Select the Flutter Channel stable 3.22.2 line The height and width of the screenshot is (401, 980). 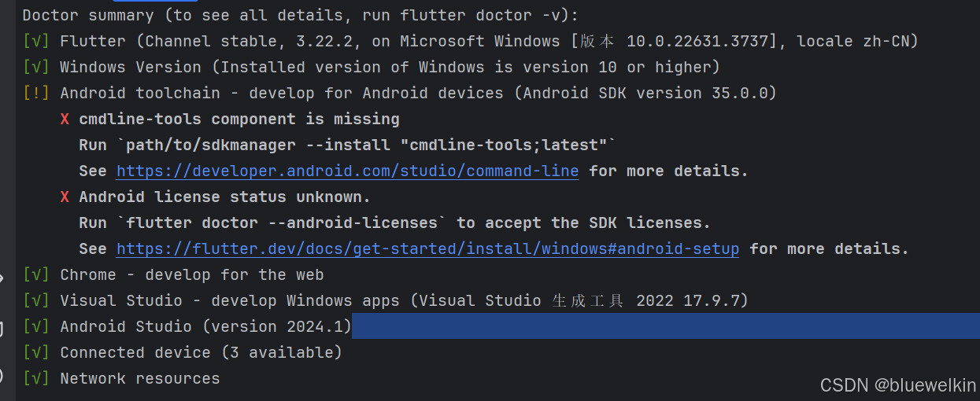click(471, 41)
